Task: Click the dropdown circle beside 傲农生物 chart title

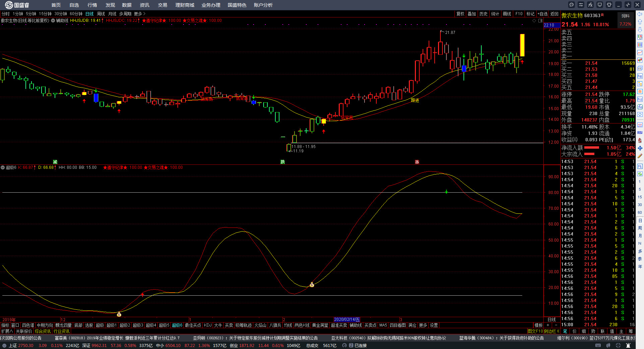Action: [x=53, y=20]
